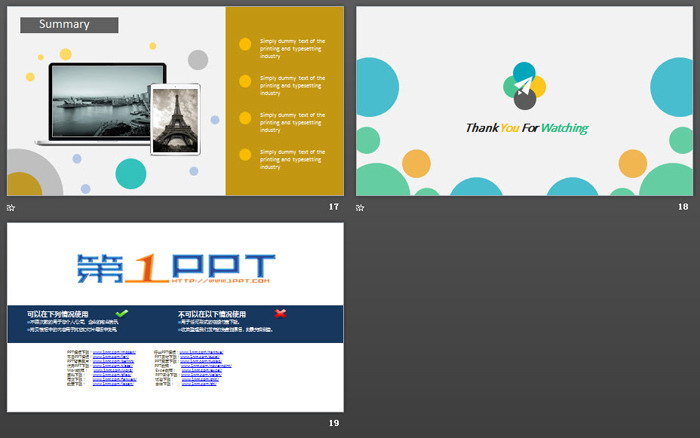Click the slide number 19 label
This screenshot has height=438, width=700.
point(333,424)
